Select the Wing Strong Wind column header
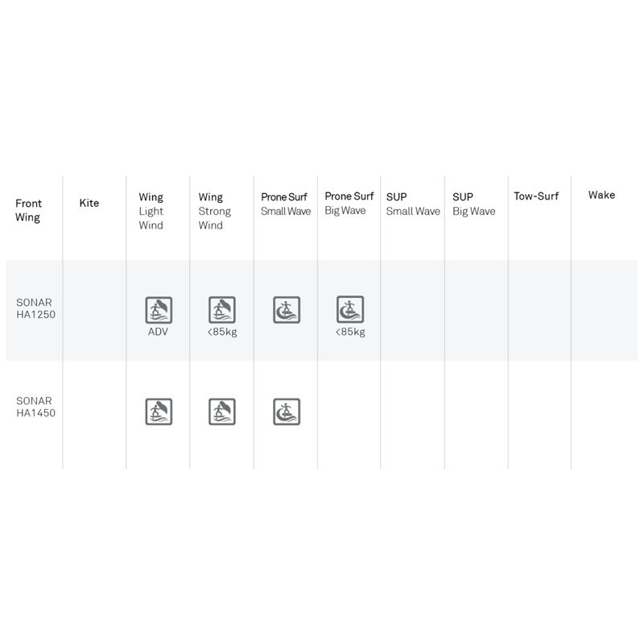 (x=215, y=211)
